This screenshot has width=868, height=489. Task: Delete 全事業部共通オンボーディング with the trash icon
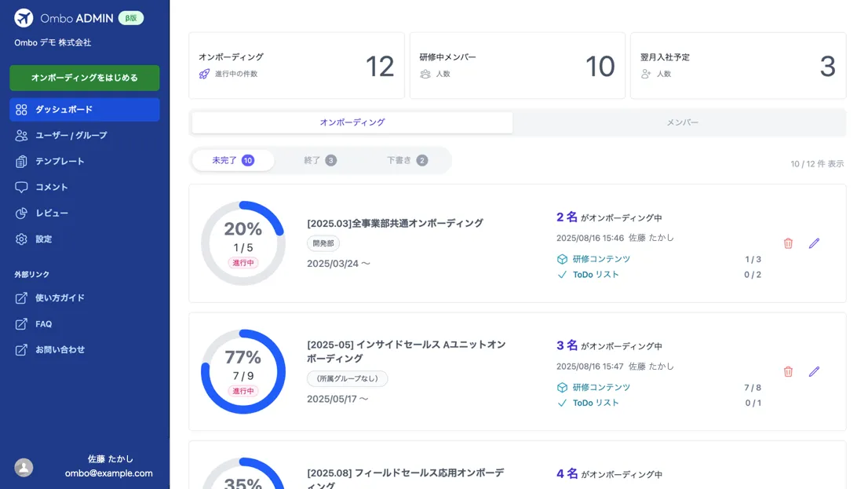point(788,243)
